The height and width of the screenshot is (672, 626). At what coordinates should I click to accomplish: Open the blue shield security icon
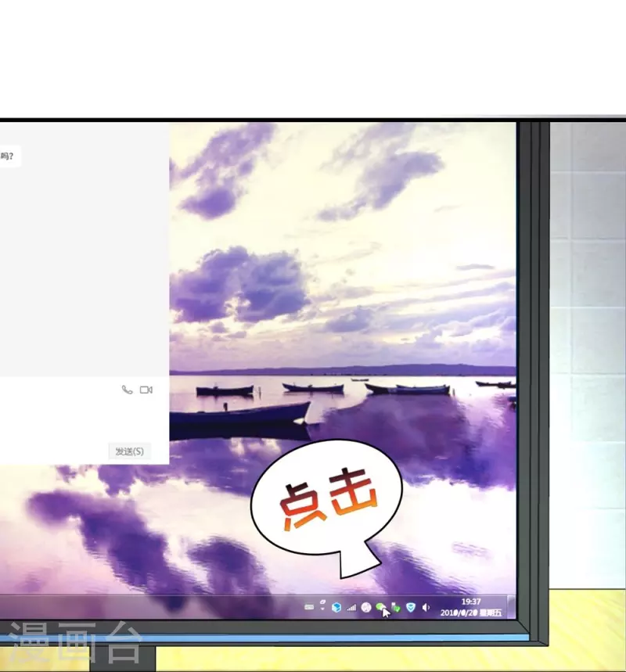410,608
